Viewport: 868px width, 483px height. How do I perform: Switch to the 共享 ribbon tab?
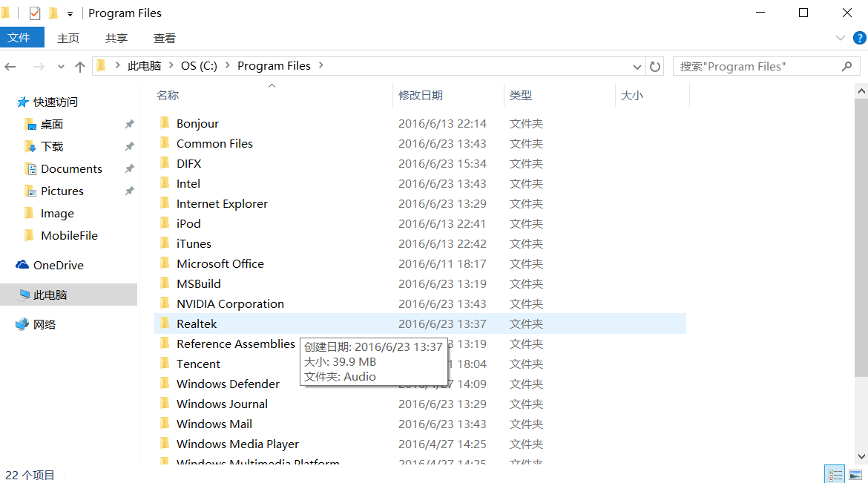tap(116, 39)
